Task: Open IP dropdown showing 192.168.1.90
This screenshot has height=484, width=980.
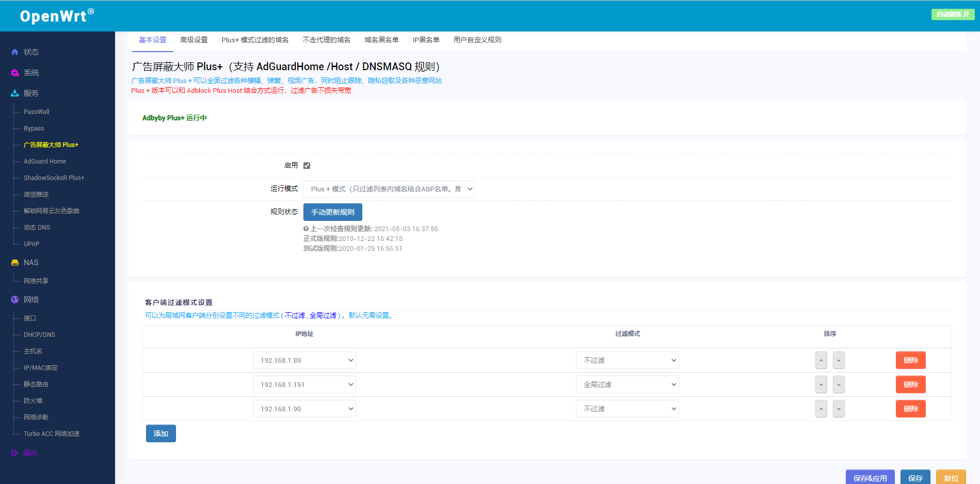Action: coord(304,409)
